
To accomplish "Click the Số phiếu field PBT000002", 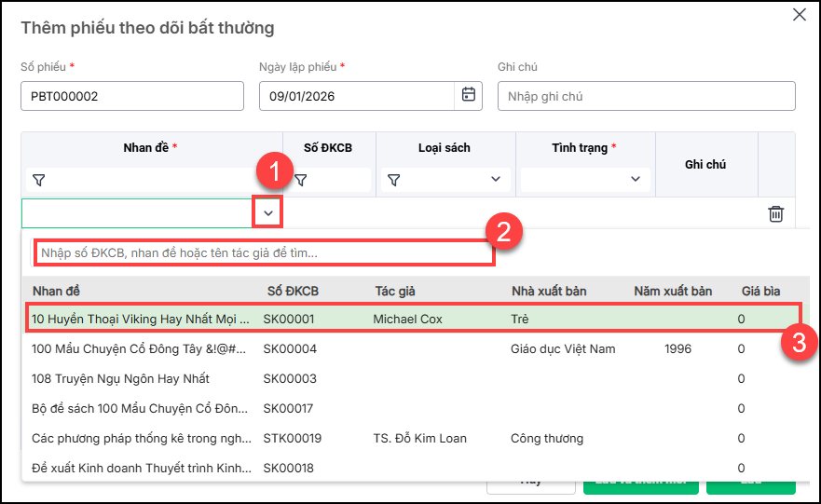I will point(132,96).
